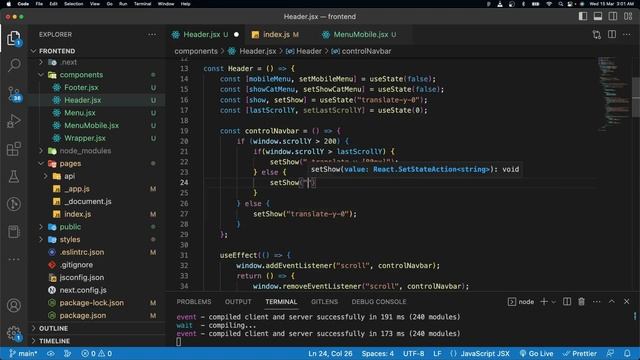This screenshot has height=360, width=640.
Task: Open the Terminal menu in menu bar
Action: pyautogui.click(x=142, y=4)
